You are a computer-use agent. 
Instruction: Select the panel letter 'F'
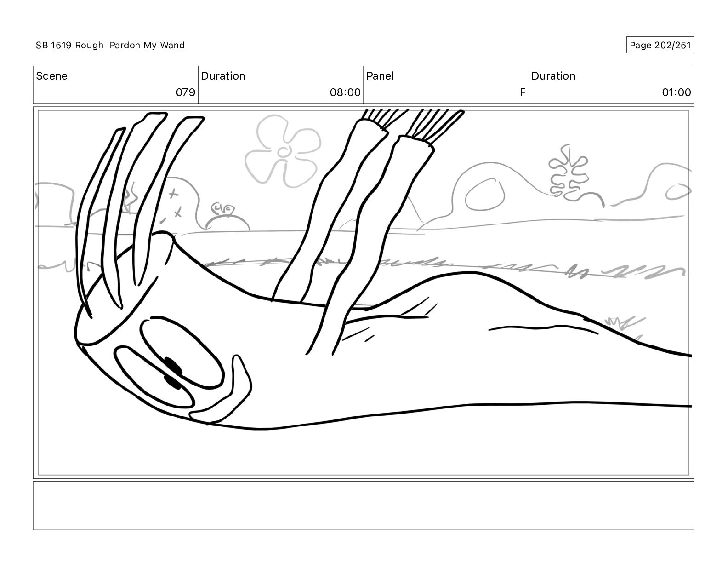(523, 92)
